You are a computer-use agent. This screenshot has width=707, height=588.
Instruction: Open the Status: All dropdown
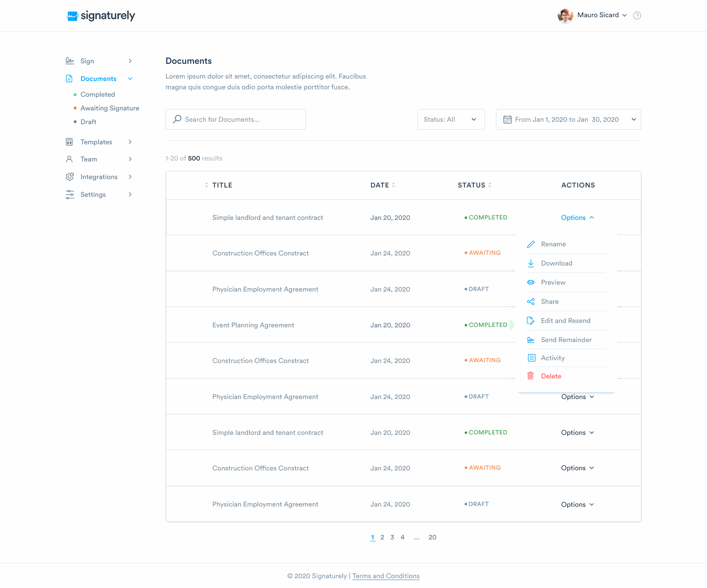point(451,119)
